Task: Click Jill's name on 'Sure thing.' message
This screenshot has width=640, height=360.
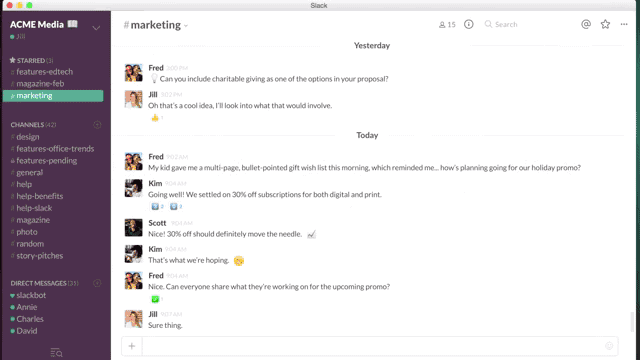Action: point(153,314)
